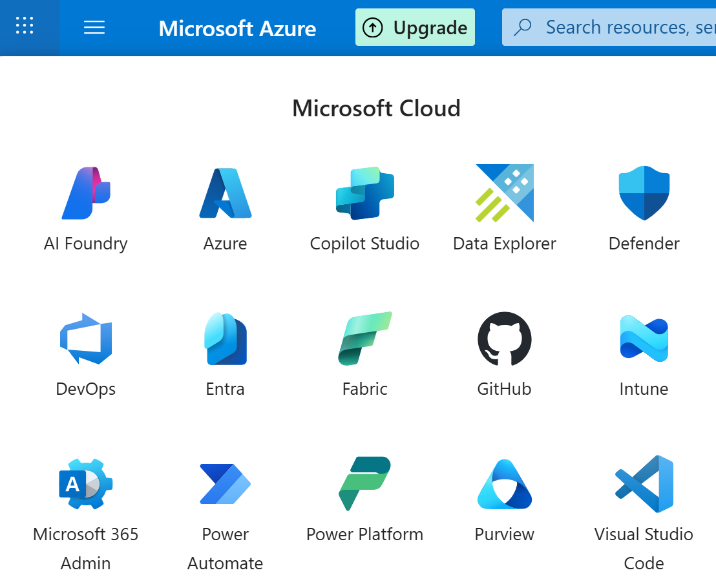
Task: Click the Microsoft 365 Admin label
Action: tap(86, 549)
